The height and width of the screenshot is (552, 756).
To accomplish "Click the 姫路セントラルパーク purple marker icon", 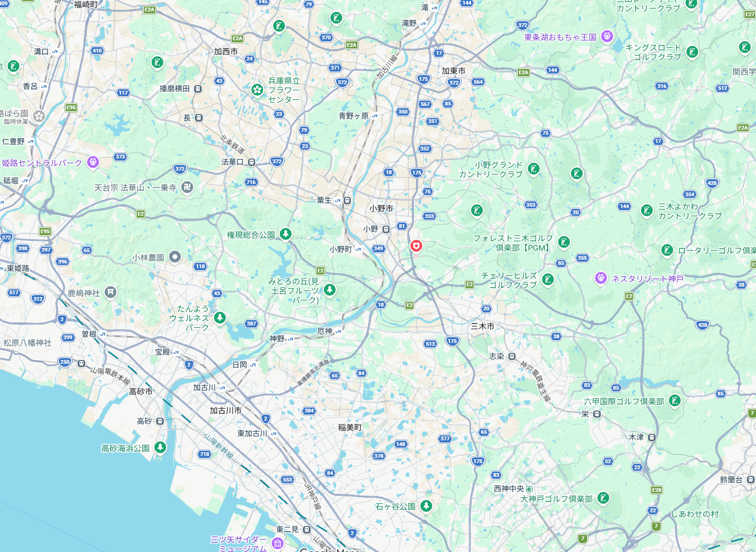I will (93, 162).
